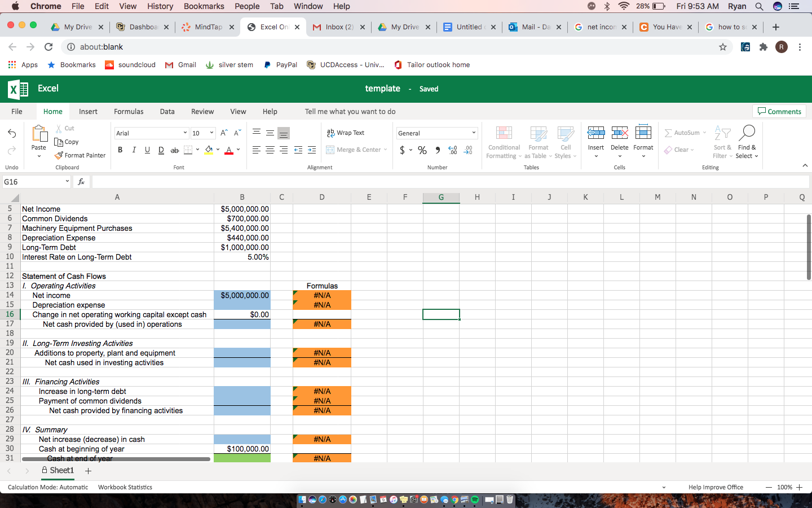The height and width of the screenshot is (508, 812).
Task: Toggle Underline formatting
Action: [147, 150]
